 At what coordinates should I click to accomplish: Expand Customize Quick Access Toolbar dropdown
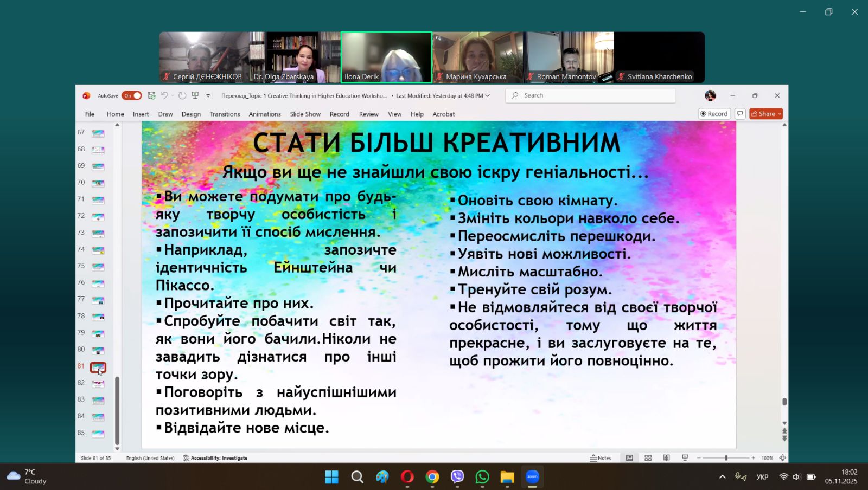pyautogui.click(x=208, y=96)
